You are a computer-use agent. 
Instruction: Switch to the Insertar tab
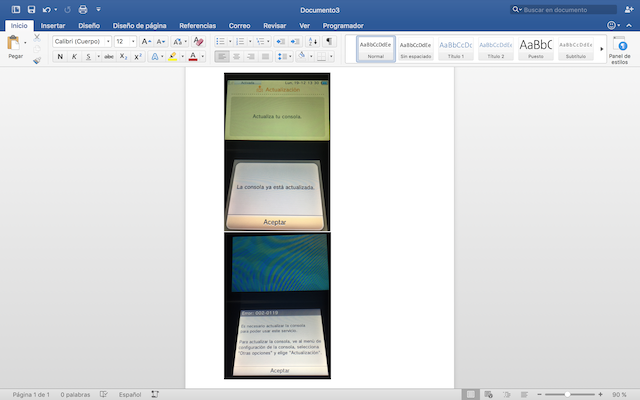(x=53, y=25)
